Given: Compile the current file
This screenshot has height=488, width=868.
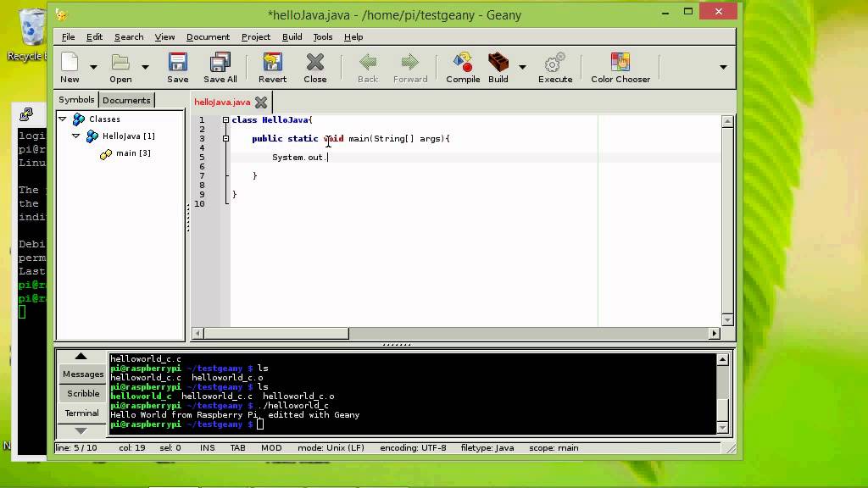Looking at the screenshot, I should point(463,68).
